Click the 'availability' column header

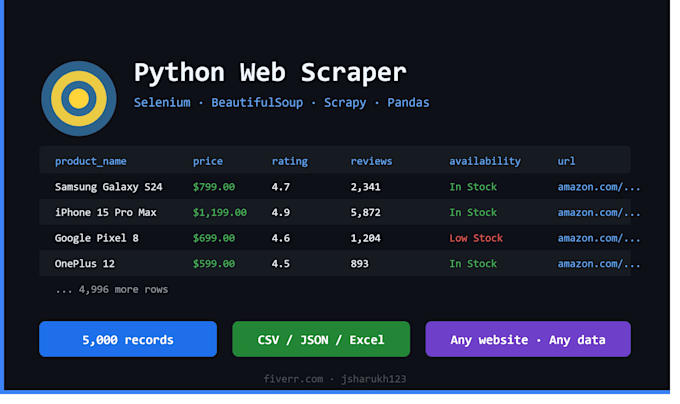[x=485, y=161]
